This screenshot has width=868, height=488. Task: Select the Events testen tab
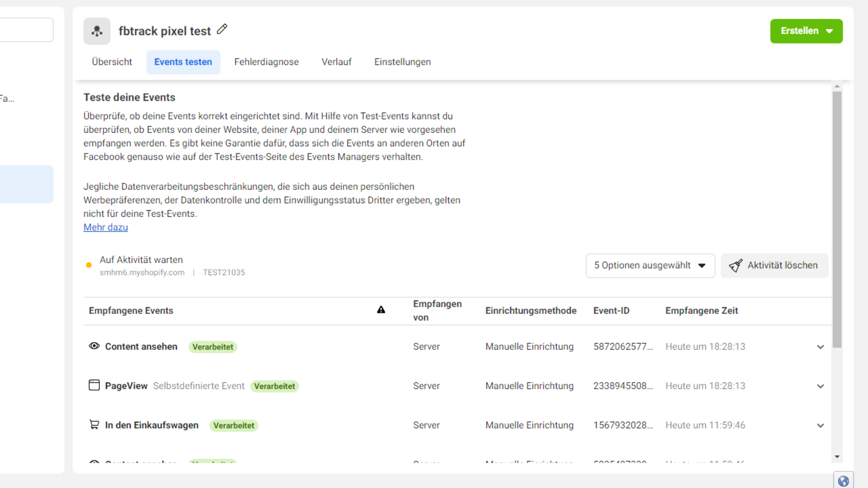(183, 62)
